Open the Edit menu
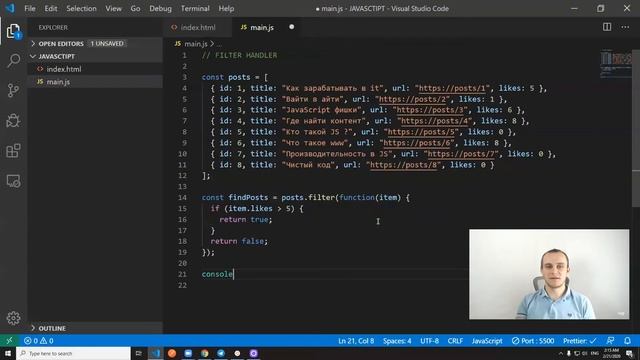This screenshot has width=640, height=360. coord(51,8)
